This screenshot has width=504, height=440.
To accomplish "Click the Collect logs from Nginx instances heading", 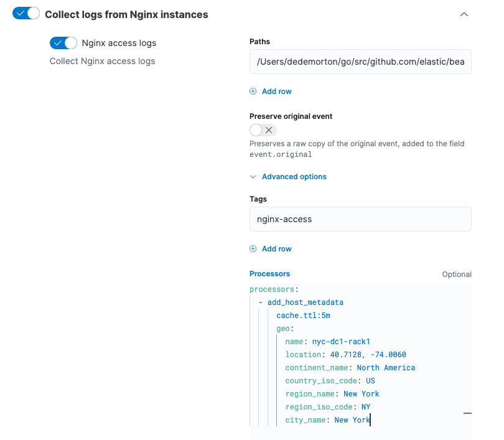I will (x=126, y=14).
